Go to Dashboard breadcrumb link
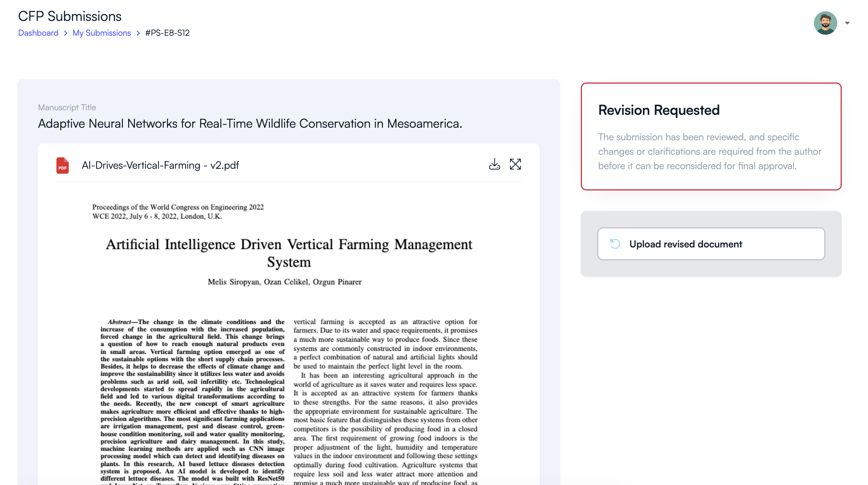The height and width of the screenshot is (485, 868). pyautogui.click(x=38, y=33)
